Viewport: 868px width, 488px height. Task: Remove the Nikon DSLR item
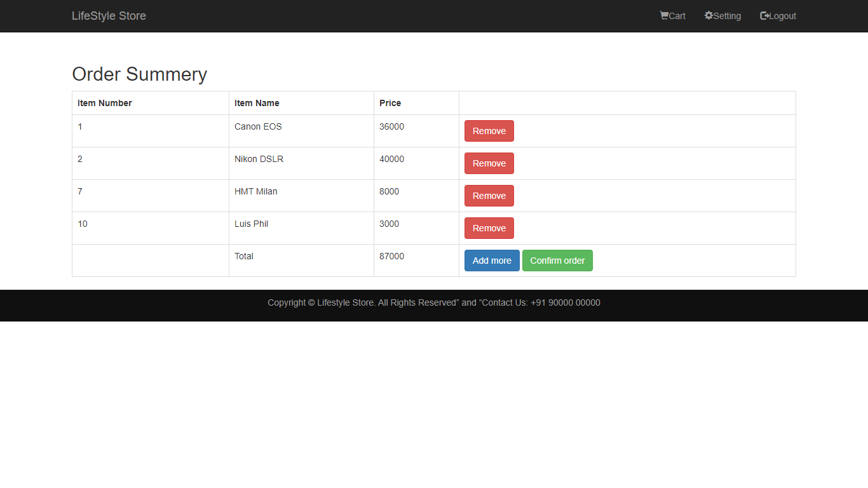pos(489,163)
